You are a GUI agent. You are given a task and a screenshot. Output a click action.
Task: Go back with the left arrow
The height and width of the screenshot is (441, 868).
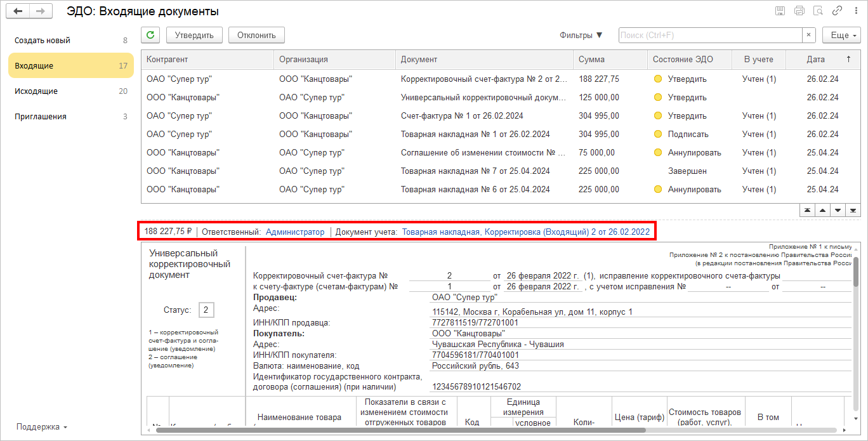(x=18, y=11)
